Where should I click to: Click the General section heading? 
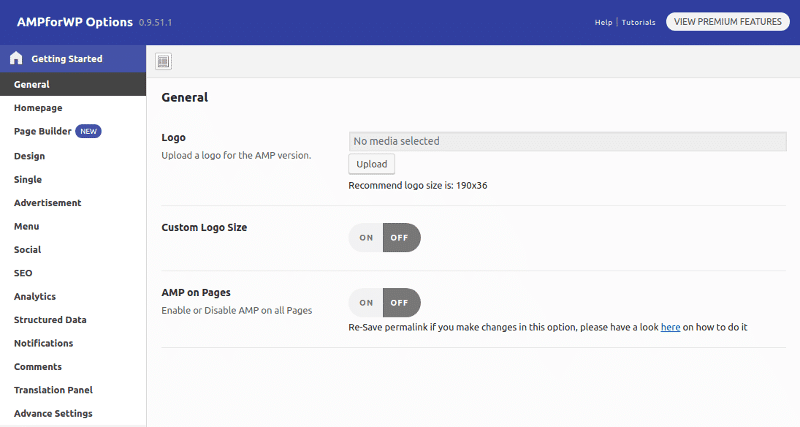pyautogui.click(x=185, y=97)
